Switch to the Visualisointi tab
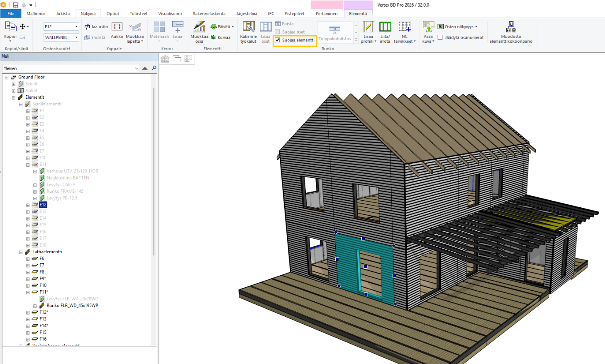This screenshot has height=364, width=605. pyautogui.click(x=170, y=14)
